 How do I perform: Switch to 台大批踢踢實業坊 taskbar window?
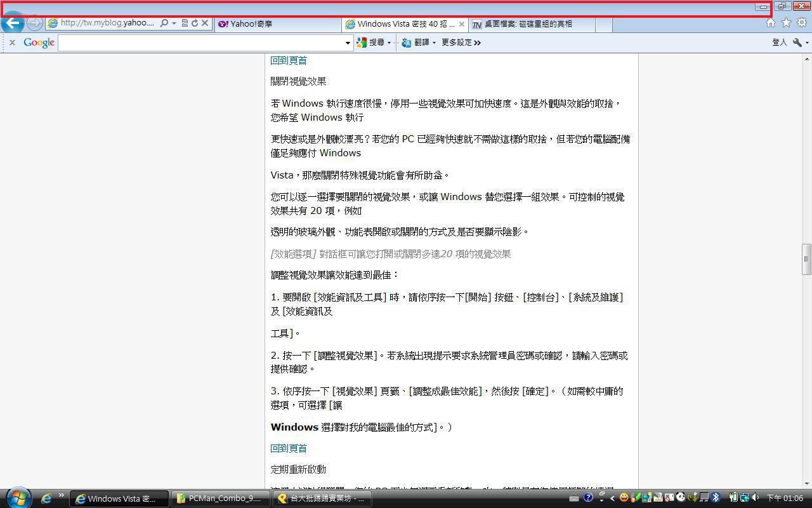click(x=322, y=498)
